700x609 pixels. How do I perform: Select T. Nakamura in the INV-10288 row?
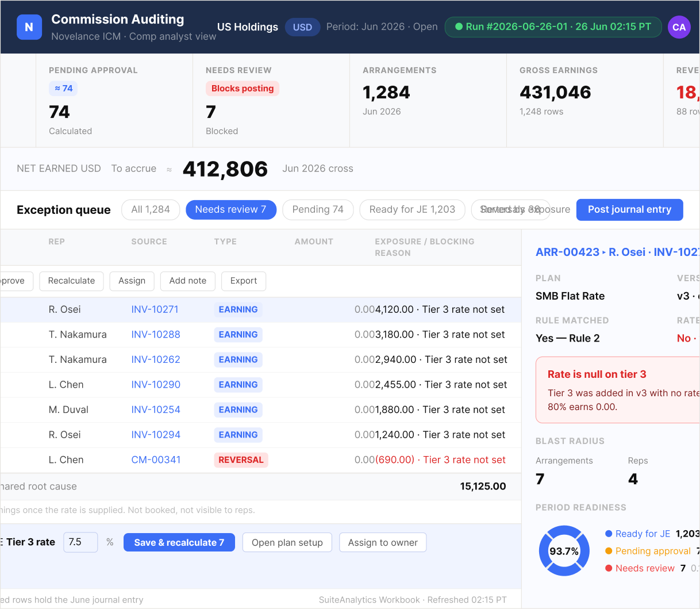78,335
